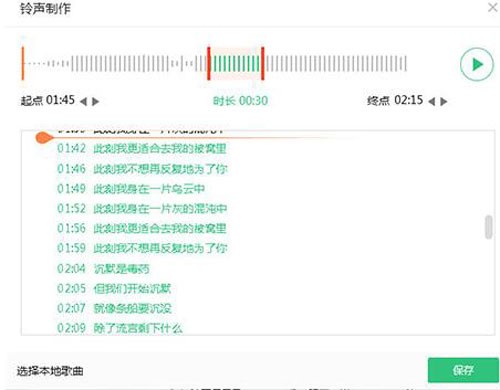
Task: Move end point 终点 later with right arrow
Action: click(444, 101)
